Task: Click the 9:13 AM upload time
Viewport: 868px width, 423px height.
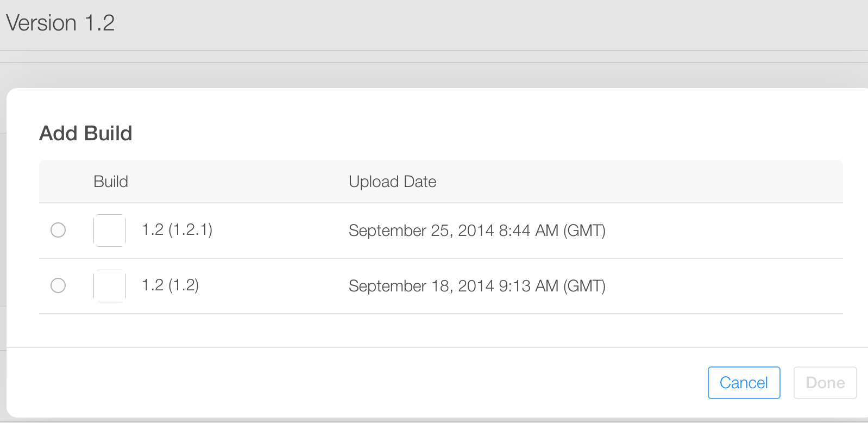Action: click(528, 286)
